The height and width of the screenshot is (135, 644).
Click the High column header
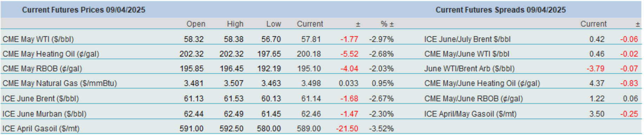pyautogui.click(x=235, y=24)
